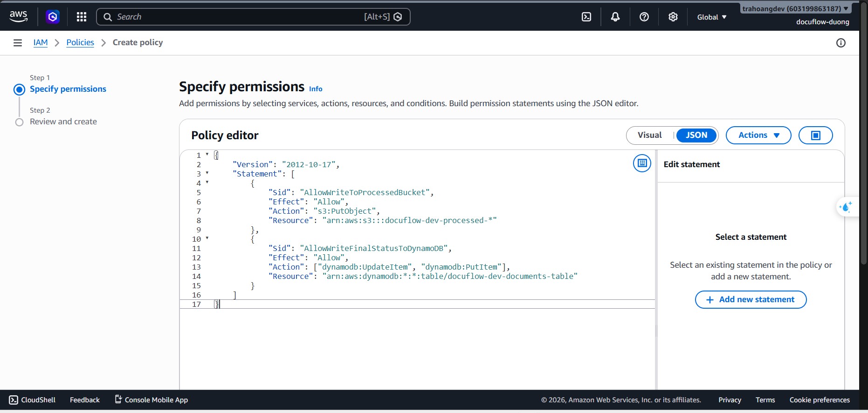Collapse the first statement fold at line 4
This screenshot has height=413, width=868.
(x=207, y=182)
